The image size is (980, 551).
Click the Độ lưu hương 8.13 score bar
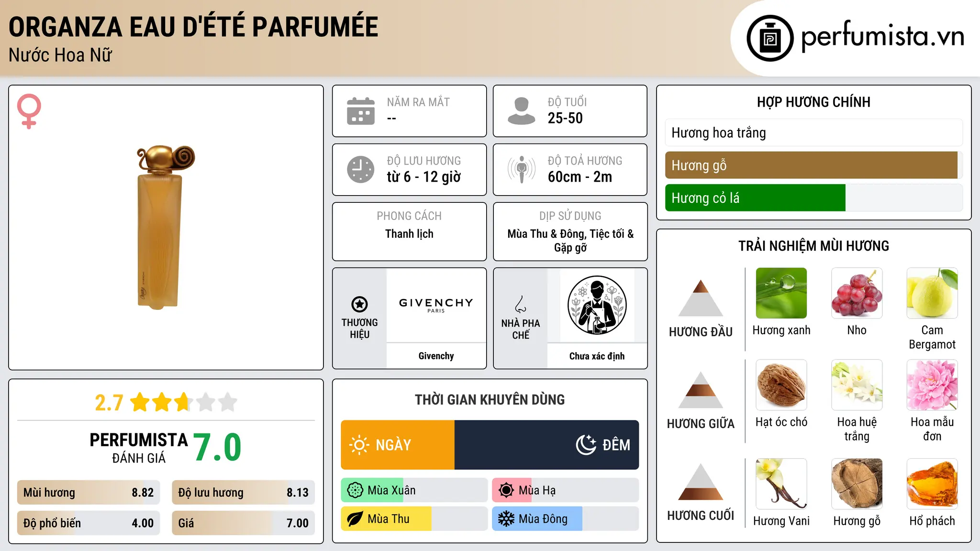coord(243,493)
